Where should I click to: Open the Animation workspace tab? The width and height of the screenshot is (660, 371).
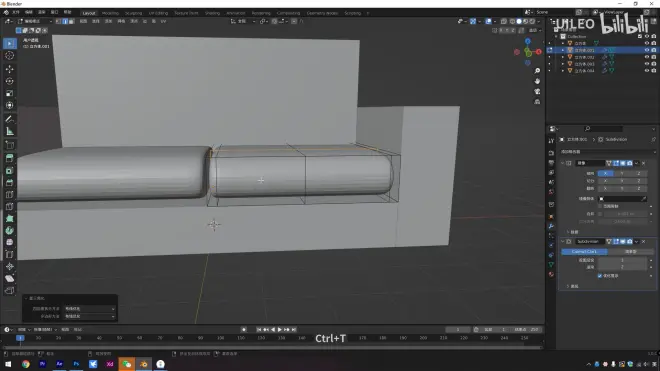tap(236, 13)
